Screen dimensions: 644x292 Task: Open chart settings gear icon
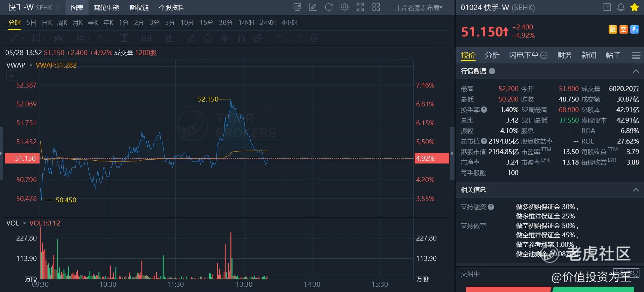click(345, 7)
